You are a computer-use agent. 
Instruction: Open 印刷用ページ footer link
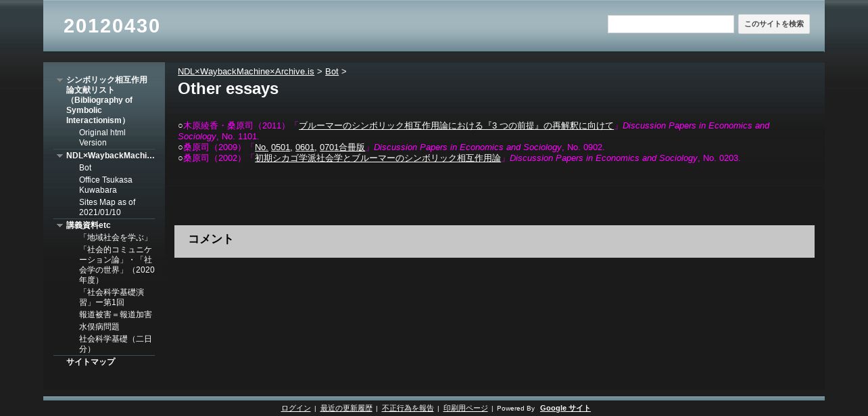(x=466, y=408)
